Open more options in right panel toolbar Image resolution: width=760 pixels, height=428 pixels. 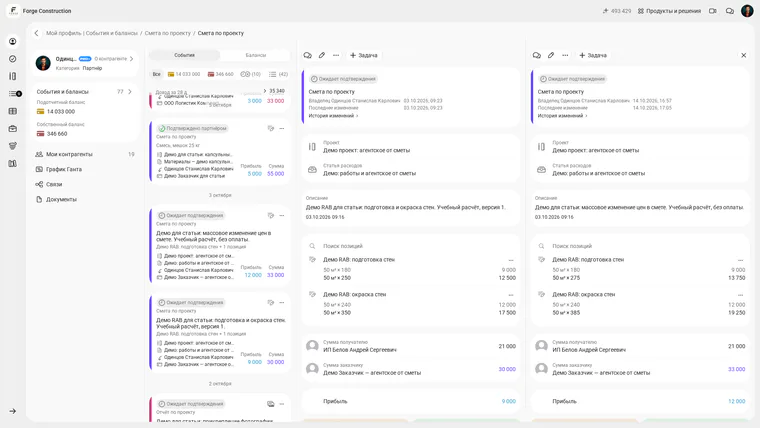point(565,55)
